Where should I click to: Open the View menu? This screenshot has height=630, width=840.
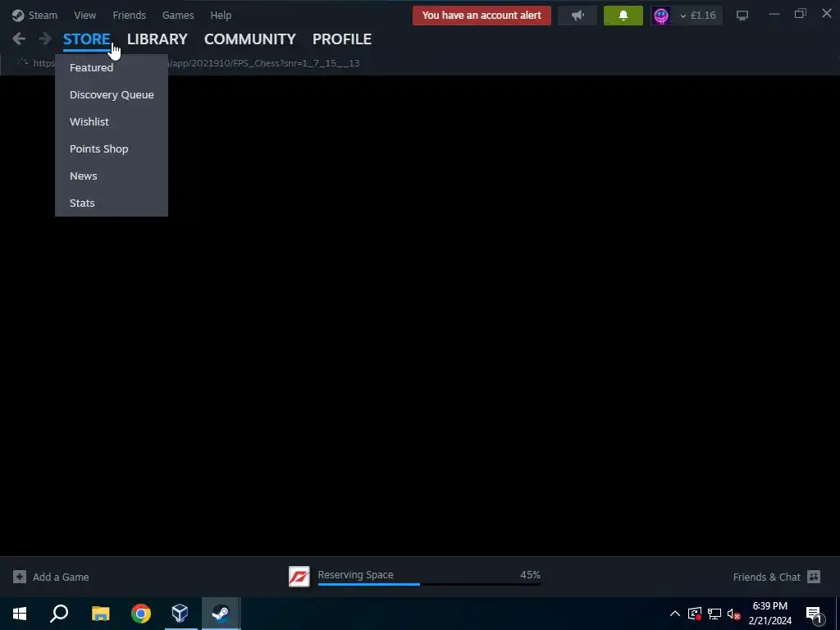pyautogui.click(x=85, y=15)
